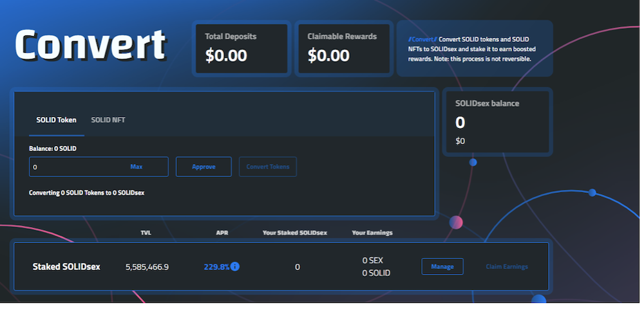Click the large 'Convert' page heading
The image size is (644, 310).
[90, 45]
